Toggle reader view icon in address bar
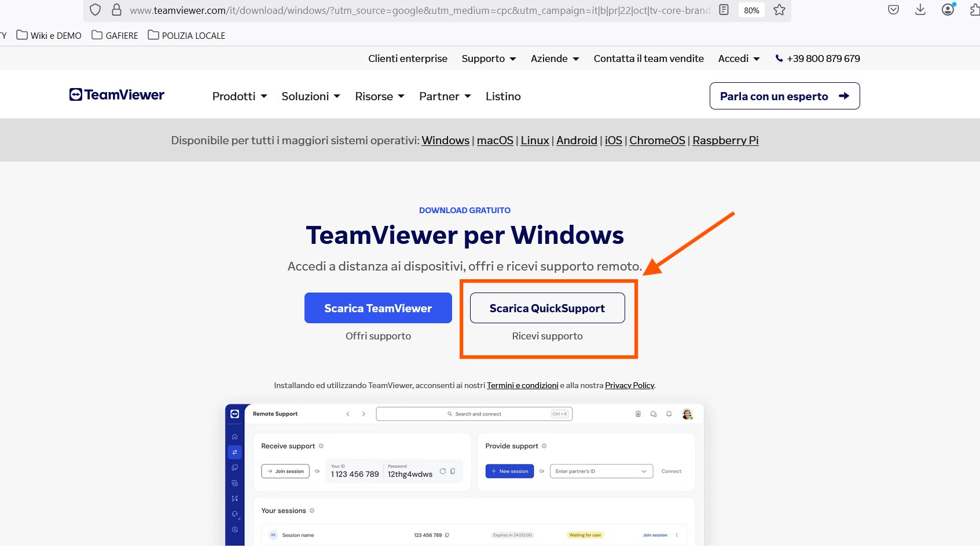980x548 pixels. click(x=724, y=10)
